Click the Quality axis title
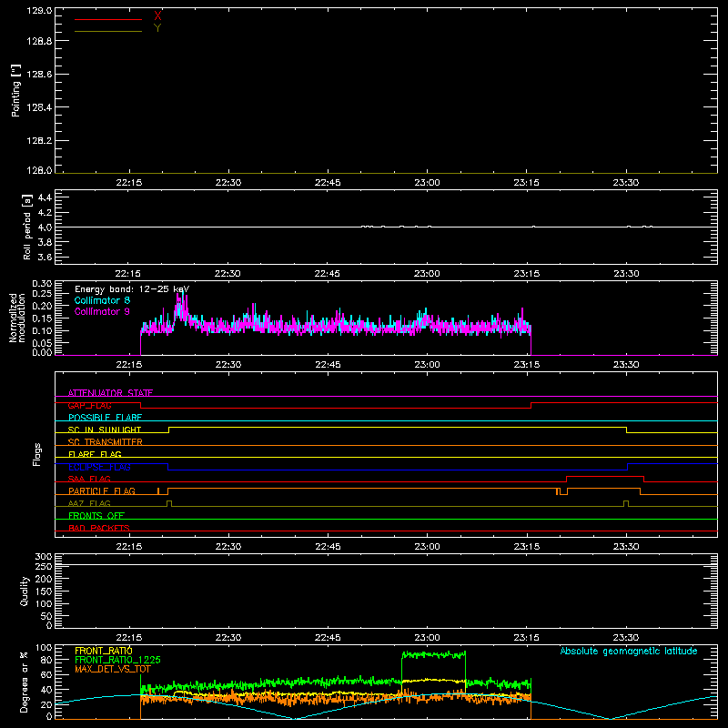728x728 pixels. pos(25,591)
